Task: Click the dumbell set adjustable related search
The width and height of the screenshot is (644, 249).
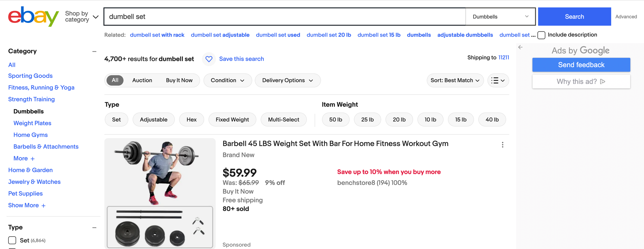Action: click(220, 35)
